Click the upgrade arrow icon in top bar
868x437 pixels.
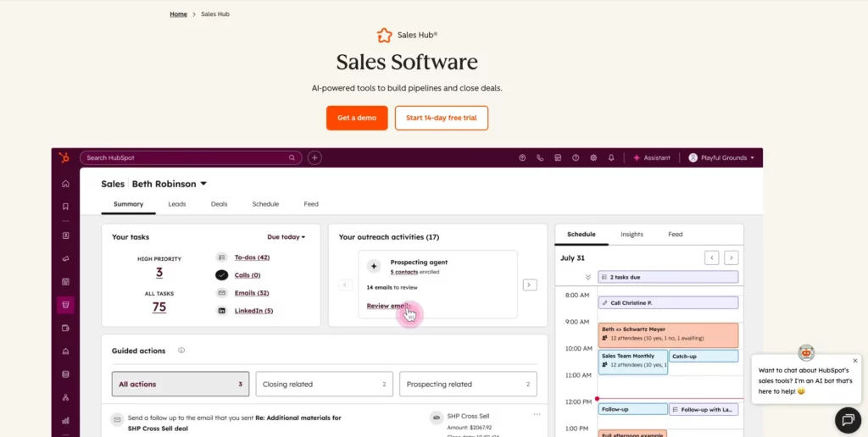[522, 158]
